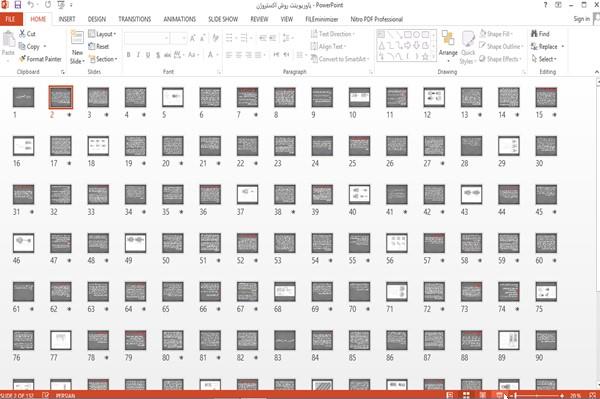600x399 pixels.
Task: Switch to the DESIGN tab
Action: click(97, 19)
